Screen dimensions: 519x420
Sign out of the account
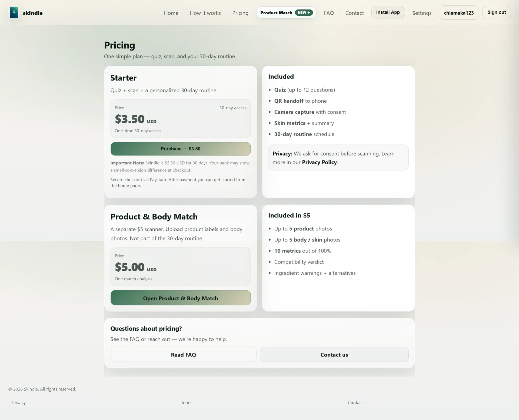(497, 12)
